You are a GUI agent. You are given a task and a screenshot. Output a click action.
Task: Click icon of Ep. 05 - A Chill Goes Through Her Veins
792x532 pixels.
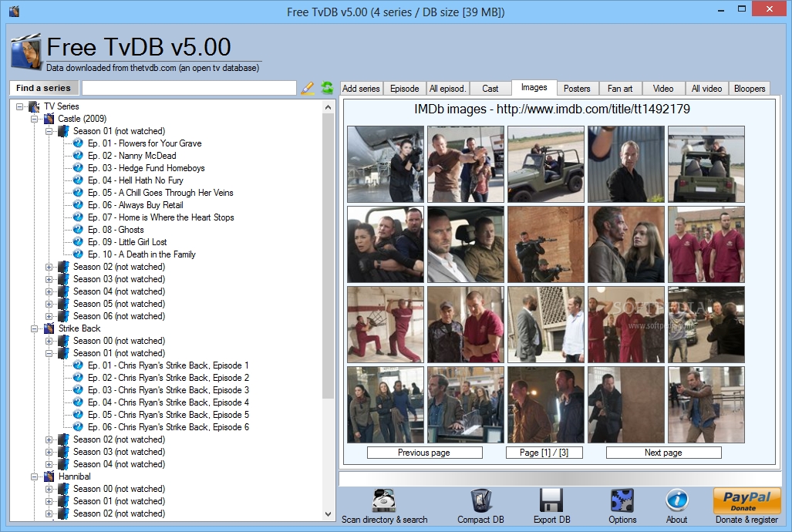(x=78, y=193)
